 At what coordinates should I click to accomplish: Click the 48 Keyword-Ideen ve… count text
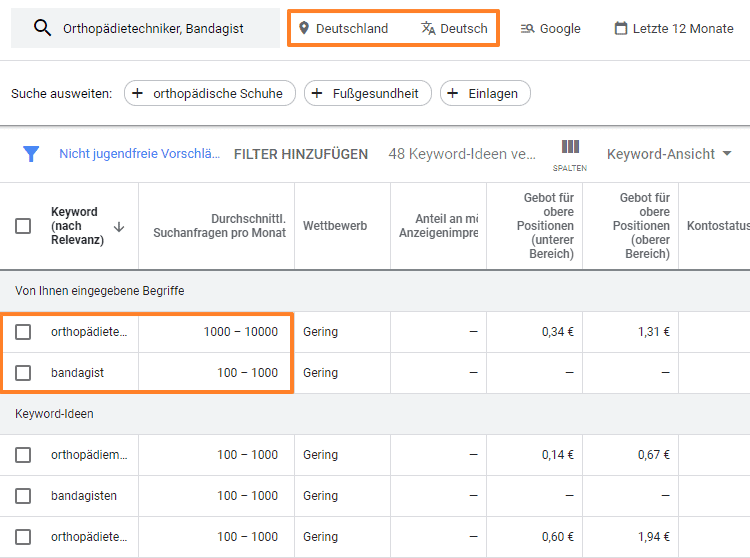[462, 154]
